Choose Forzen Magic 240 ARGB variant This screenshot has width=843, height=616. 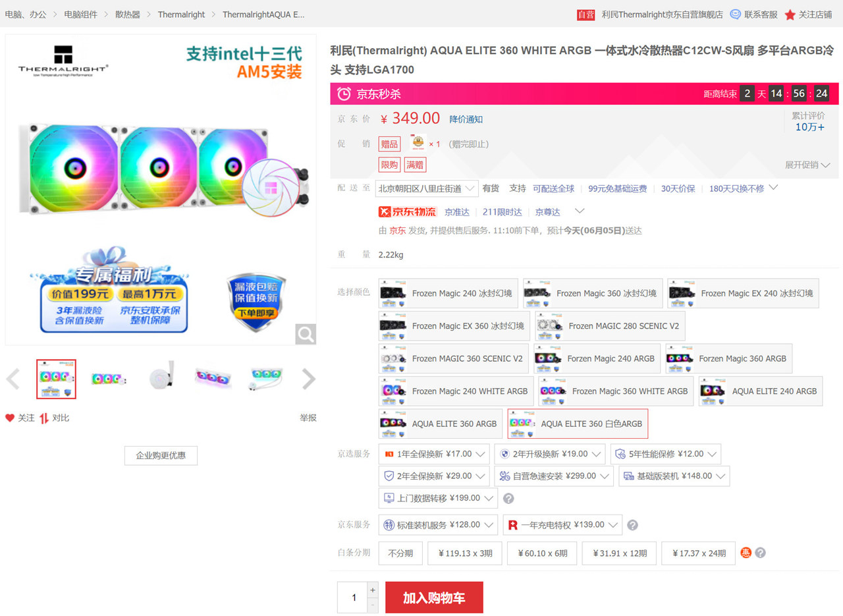pos(597,358)
